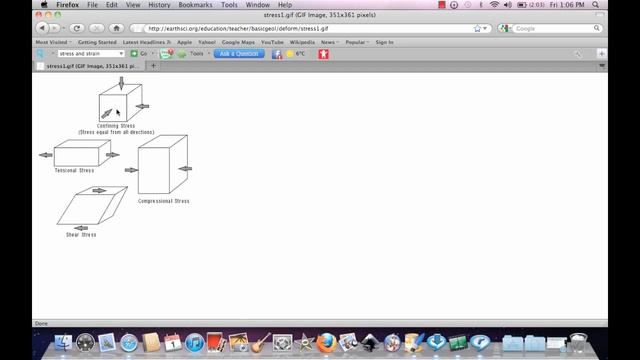Bookmark this page with the star icon
The height and width of the screenshot is (360, 640).
[x=477, y=29]
